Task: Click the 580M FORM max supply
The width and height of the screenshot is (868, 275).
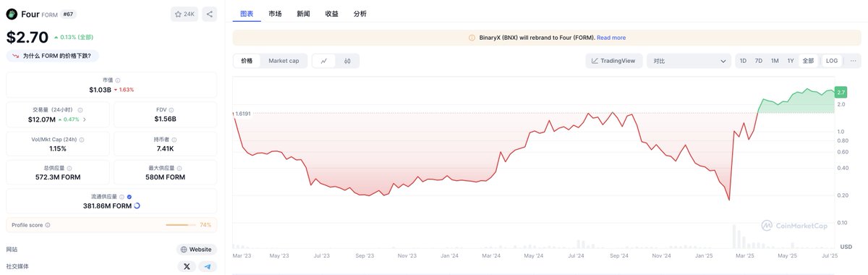Action: [165, 177]
